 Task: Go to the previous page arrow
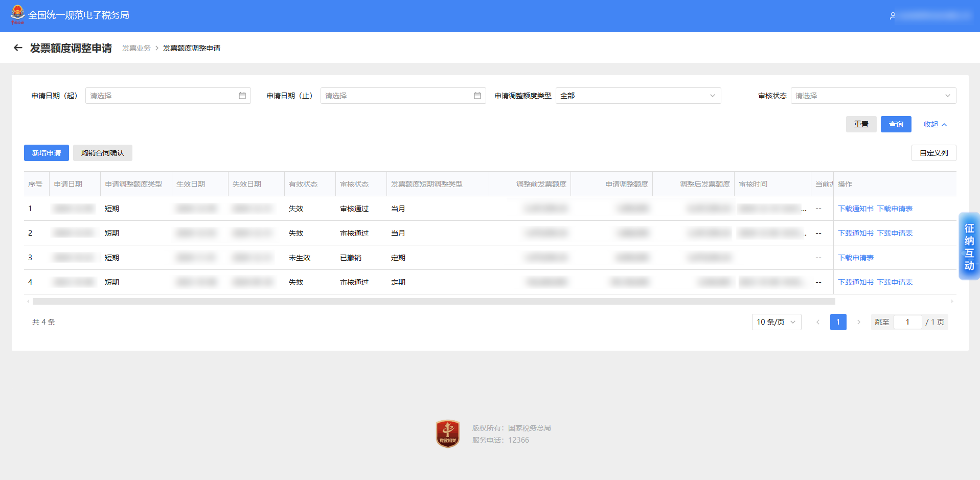pos(818,322)
